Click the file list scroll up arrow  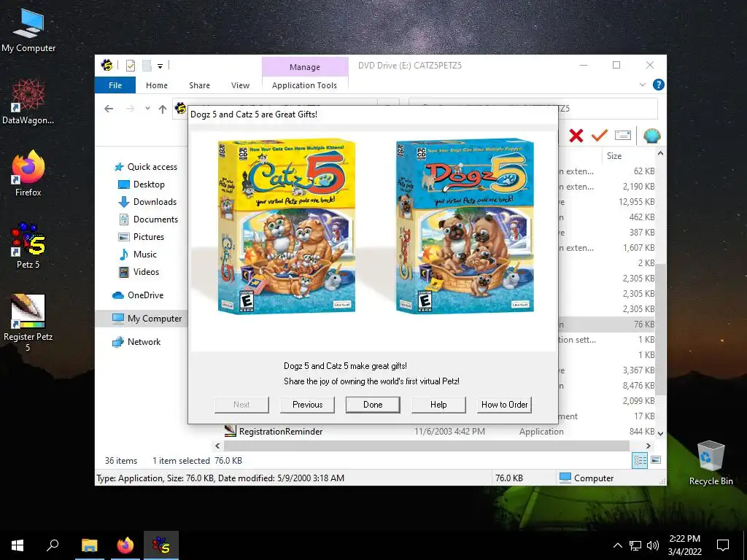(x=660, y=153)
